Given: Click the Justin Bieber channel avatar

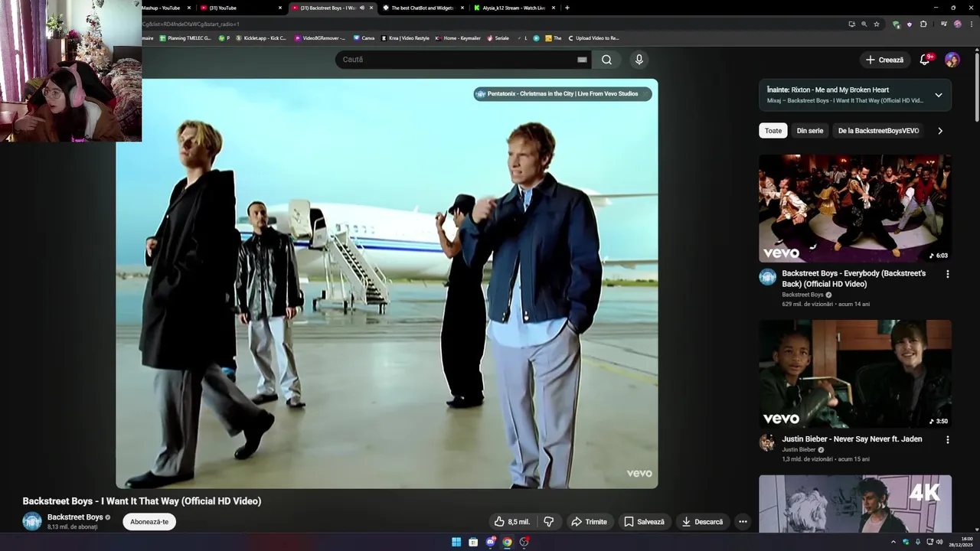Looking at the screenshot, I should 767,442.
